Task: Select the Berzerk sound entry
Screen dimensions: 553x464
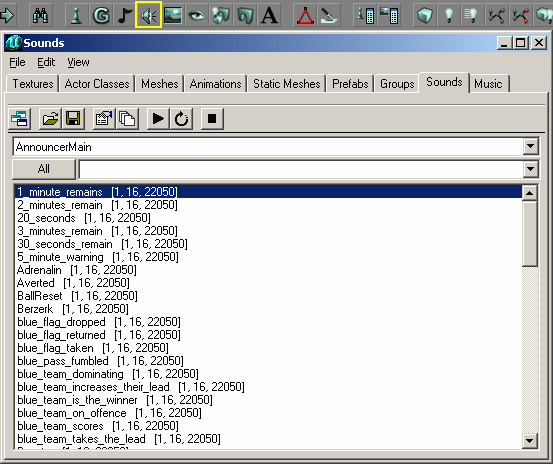Action: click(x=73, y=309)
